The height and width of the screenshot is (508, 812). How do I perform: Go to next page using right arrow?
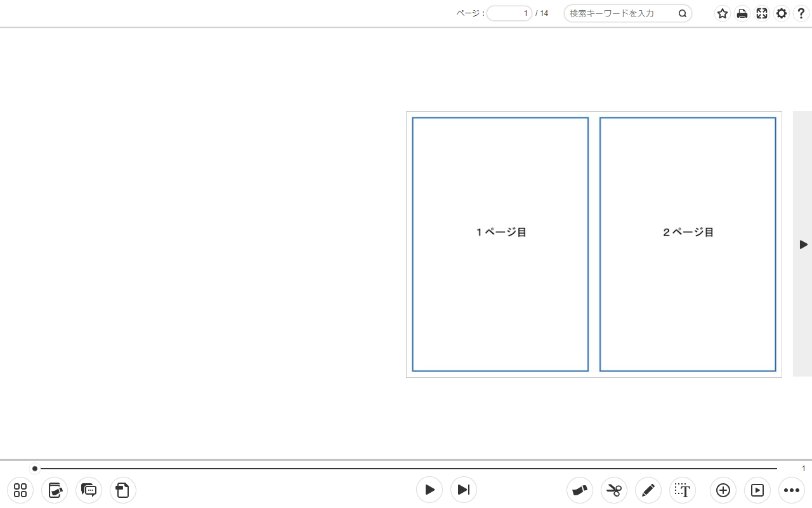point(803,244)
